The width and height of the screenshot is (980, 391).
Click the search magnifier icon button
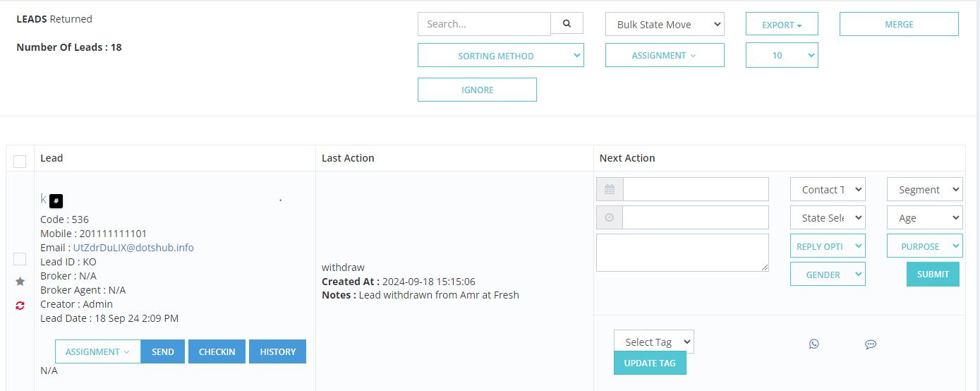(x=567, y=23)
